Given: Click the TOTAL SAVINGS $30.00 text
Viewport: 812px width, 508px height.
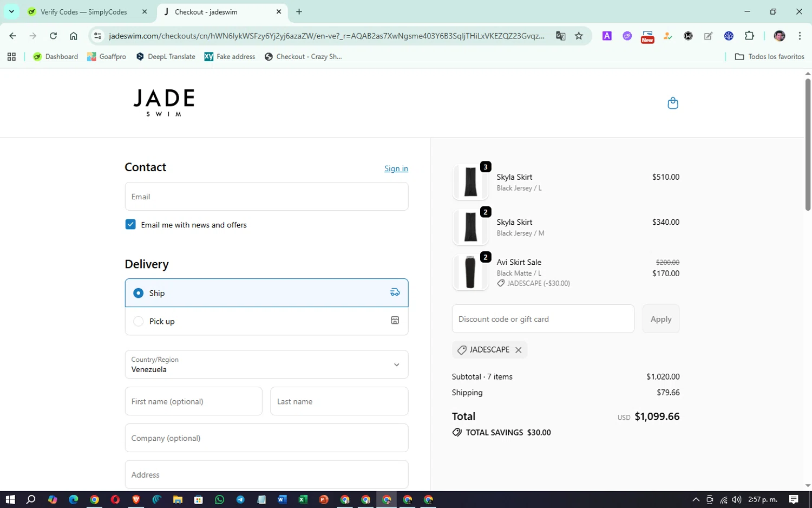Looking at the screenshot, I should coord(508,433).
